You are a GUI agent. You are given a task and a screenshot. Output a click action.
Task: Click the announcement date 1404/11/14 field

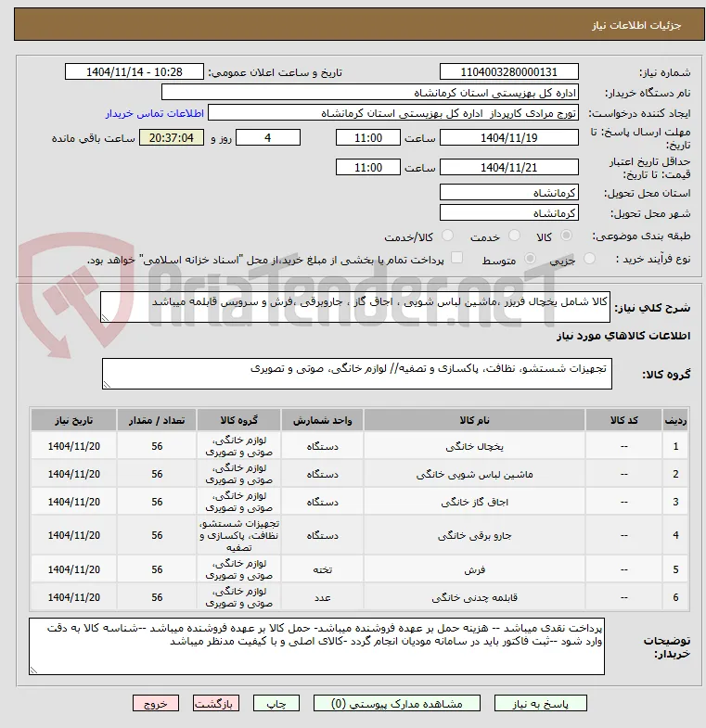(x=135, y=72)
